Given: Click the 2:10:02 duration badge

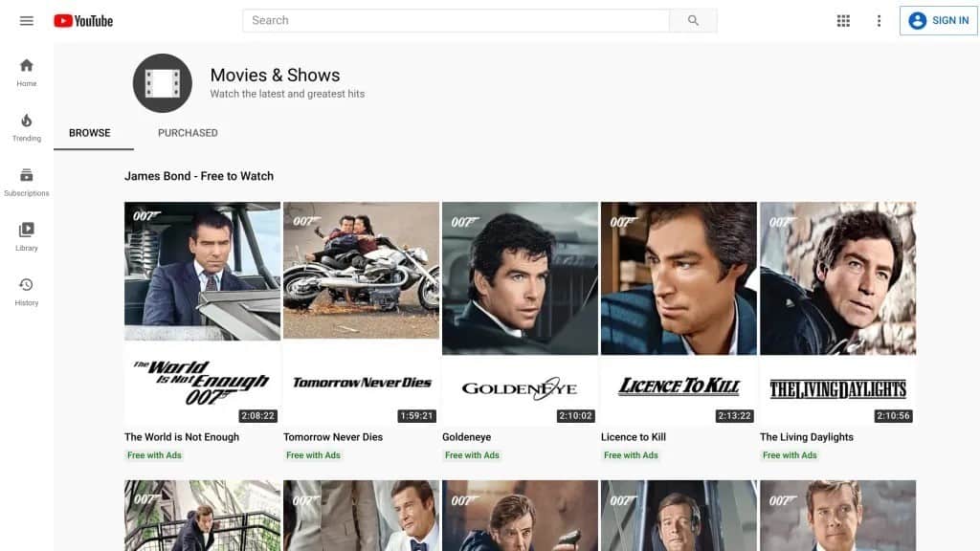Looking at the screenshot, I should pyautogui.click(x=575, y=416).
